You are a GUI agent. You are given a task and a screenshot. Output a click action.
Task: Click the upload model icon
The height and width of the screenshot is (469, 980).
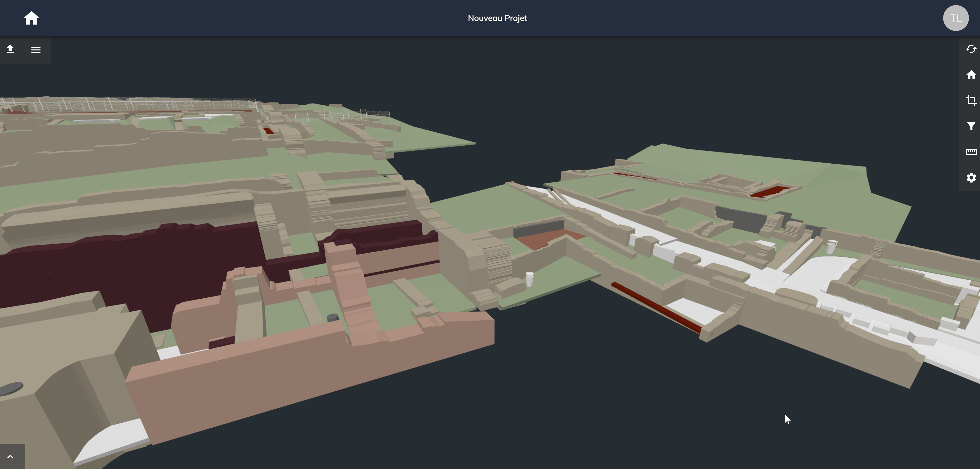(x=10, y=49)
